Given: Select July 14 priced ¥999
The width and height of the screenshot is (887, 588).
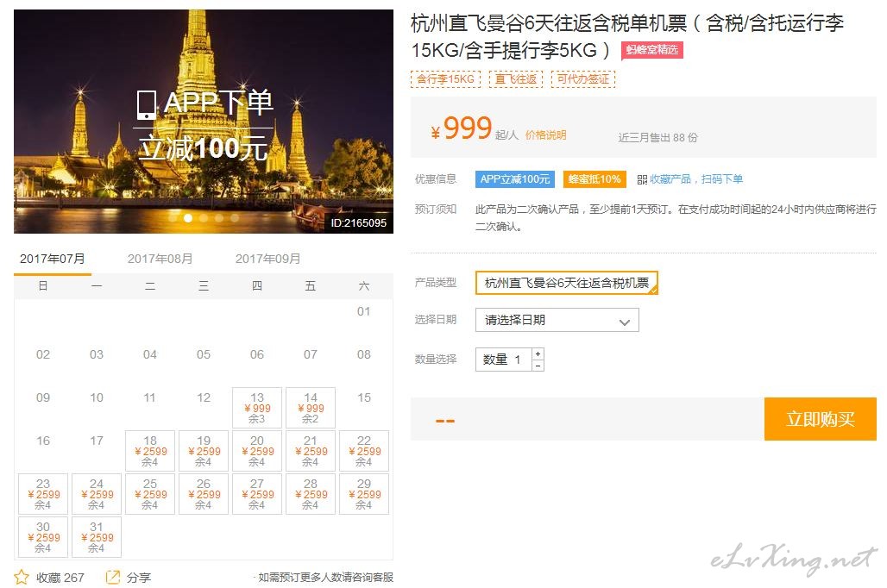Looking at the screenshot, I should pyautogui.click(x=311, y=408).
